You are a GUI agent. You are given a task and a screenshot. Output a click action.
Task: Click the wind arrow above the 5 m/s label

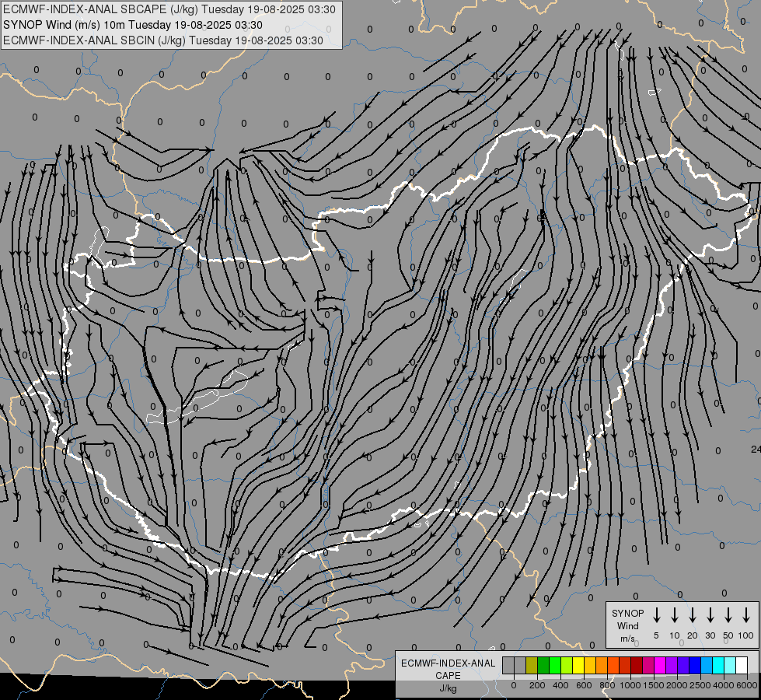(x=656, y=615)
